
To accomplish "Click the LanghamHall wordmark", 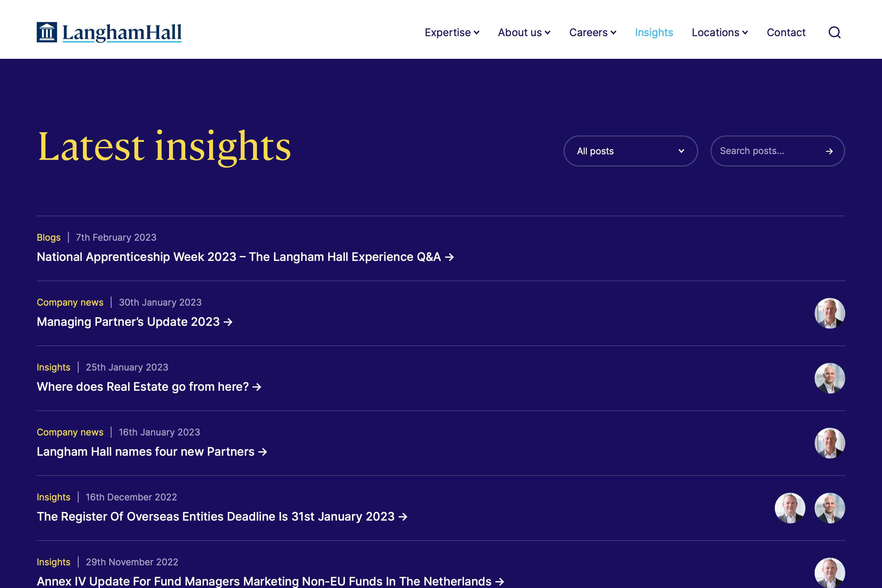I will (x=122, y=33).
